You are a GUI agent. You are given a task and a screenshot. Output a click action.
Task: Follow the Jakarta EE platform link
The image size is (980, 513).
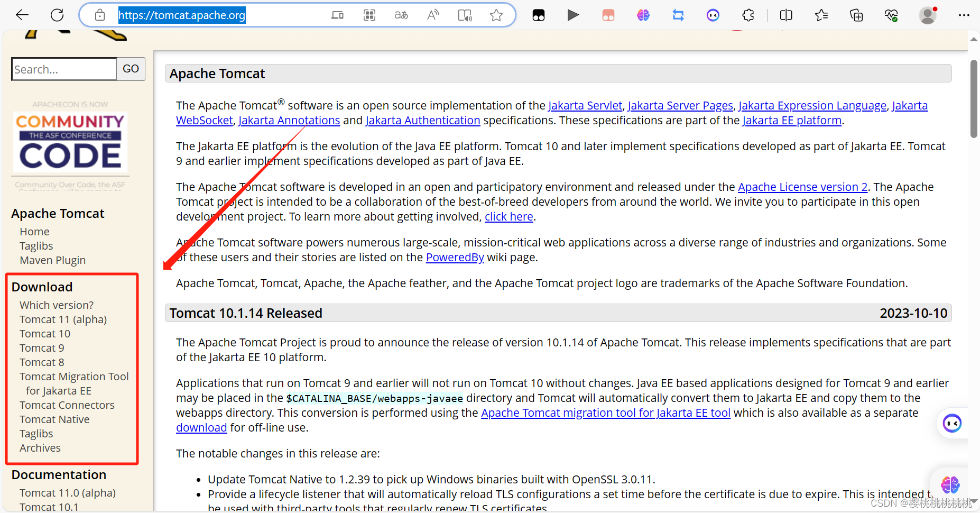[792, 121]
